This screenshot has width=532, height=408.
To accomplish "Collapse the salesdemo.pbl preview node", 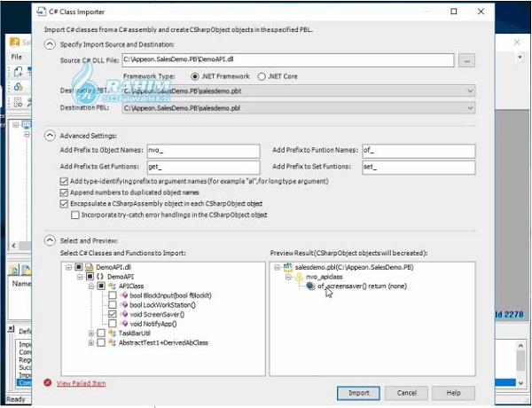I will pos(277,267).
